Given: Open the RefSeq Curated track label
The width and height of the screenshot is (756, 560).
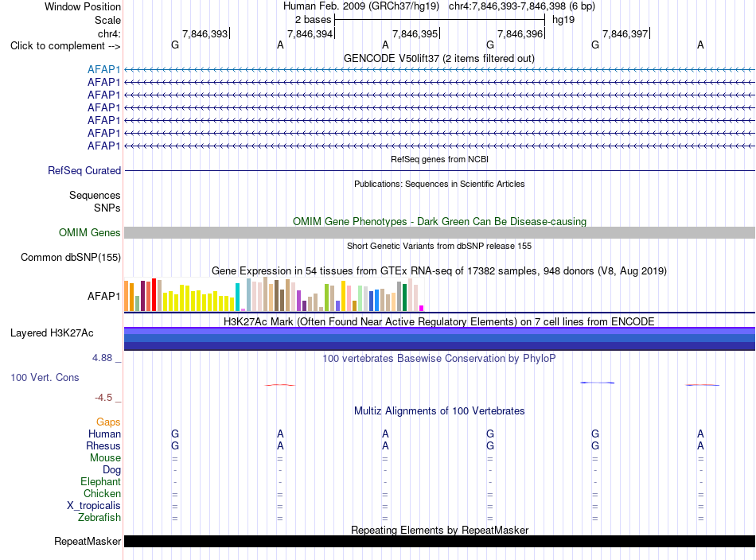Looking at the screenshot, I should 84,170.
